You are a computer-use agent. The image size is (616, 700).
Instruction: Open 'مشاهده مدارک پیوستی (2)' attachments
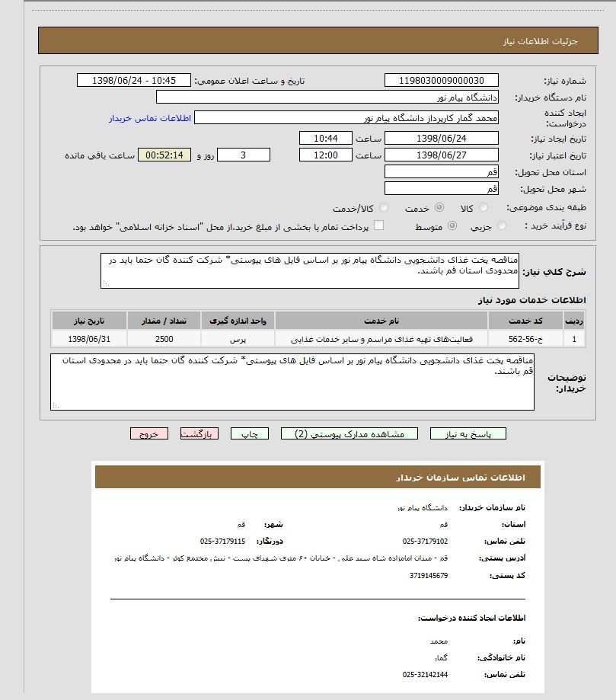tap(349, 433)
